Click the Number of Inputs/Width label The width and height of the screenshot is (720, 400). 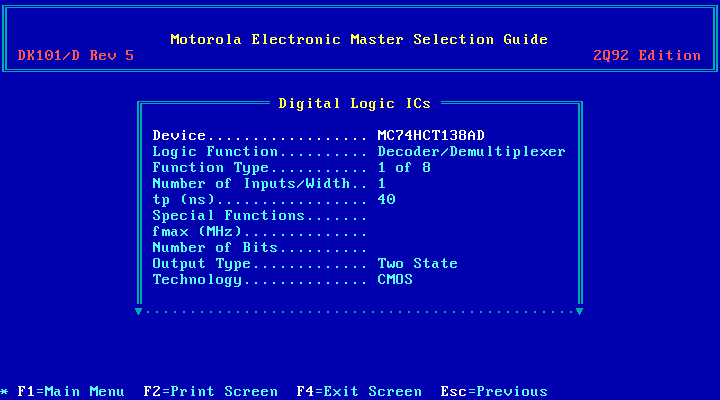pyautogui.click(x=251, y=184)
